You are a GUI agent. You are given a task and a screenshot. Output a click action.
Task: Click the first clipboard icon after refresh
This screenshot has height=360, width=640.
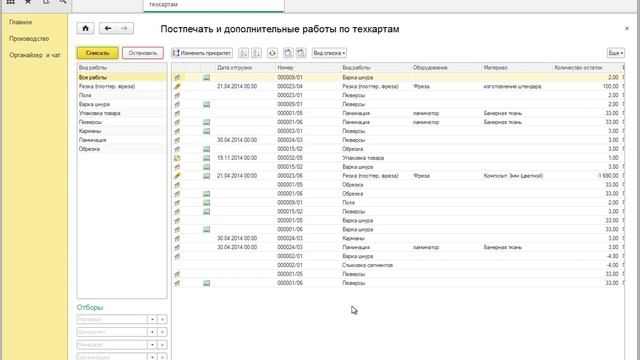288,53
